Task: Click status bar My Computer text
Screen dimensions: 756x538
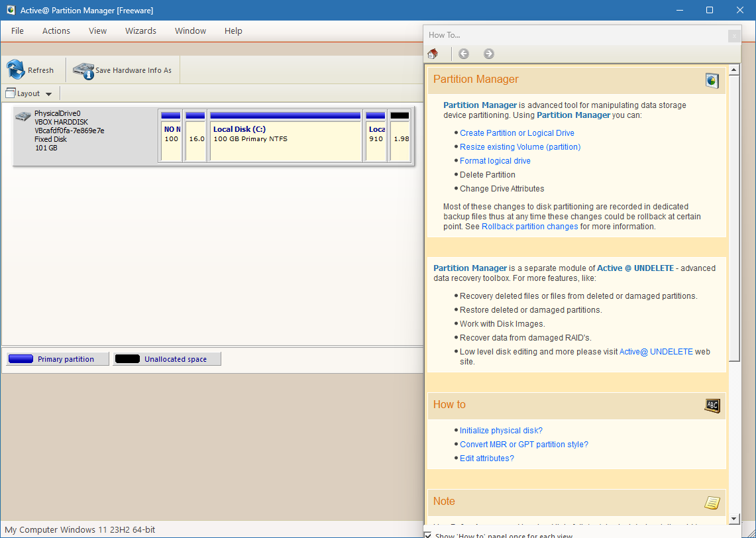Action: 80,529
